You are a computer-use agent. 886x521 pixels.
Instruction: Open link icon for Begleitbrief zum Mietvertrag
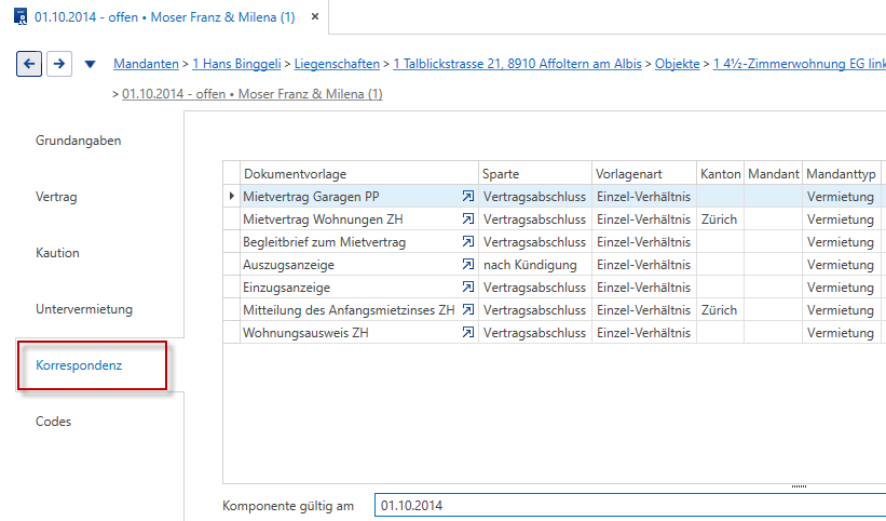point(468,242)
